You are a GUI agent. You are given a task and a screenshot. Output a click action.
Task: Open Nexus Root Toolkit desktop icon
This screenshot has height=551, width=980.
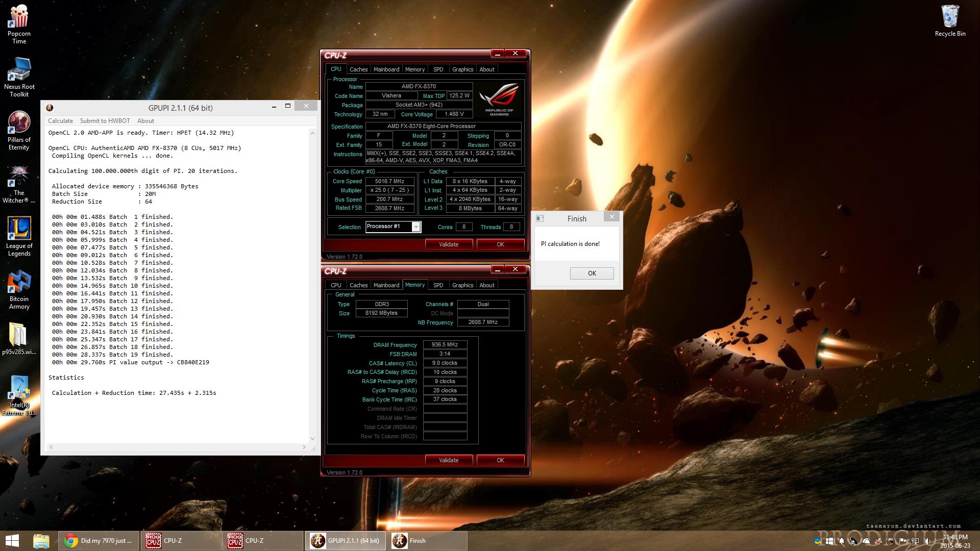coord(19,77)
